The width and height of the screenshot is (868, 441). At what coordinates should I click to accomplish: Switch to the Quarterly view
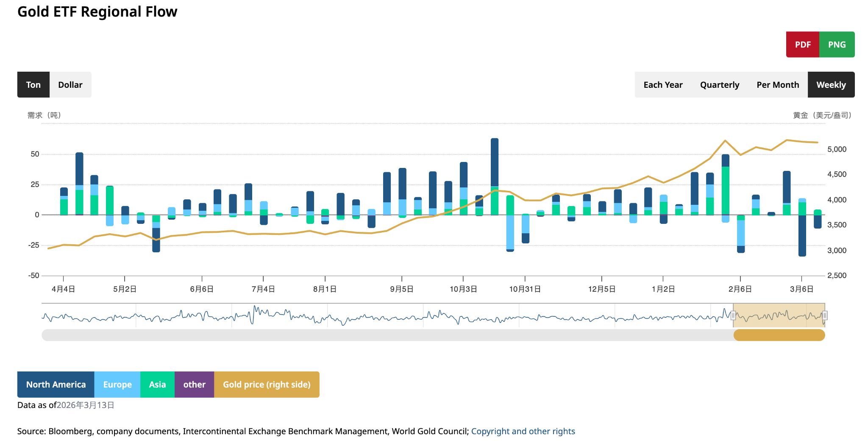719,84
